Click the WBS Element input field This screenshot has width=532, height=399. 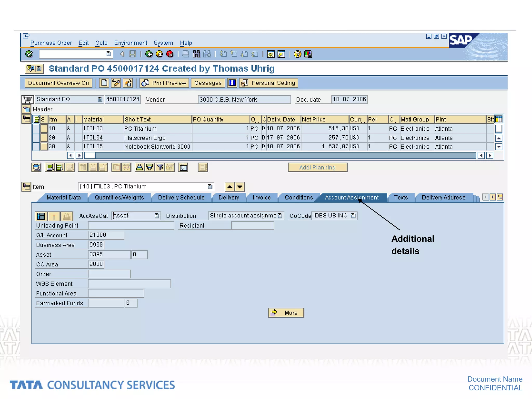coord(129,284)
